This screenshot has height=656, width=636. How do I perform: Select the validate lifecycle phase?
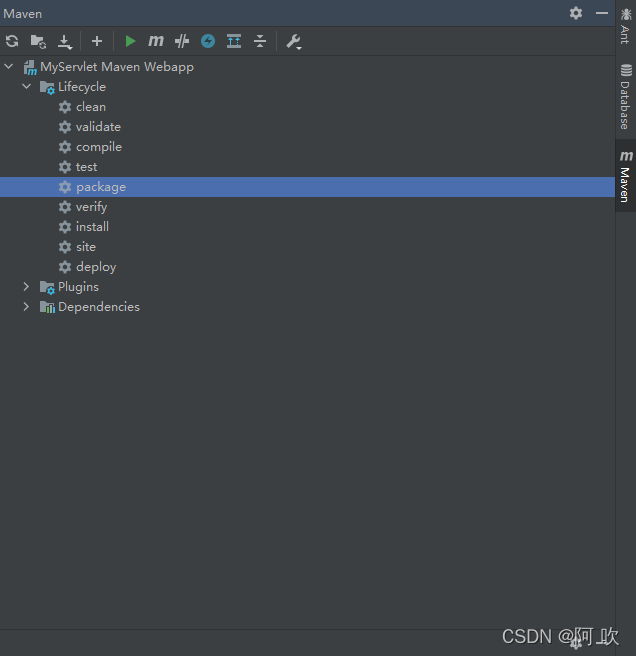pyautogui.click(x=98, y=127)
